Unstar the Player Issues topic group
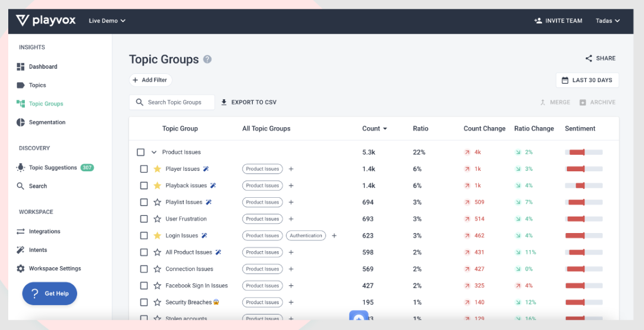 coord(157,169)
